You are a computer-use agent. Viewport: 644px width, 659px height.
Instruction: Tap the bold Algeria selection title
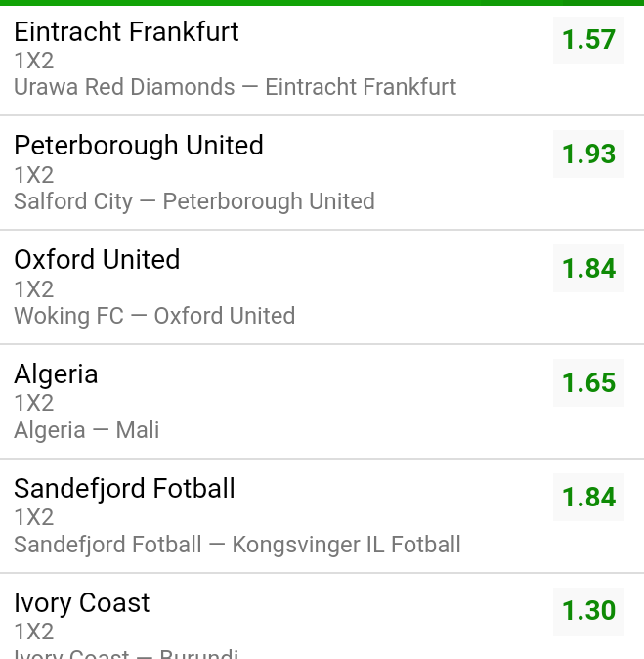[x=56, y=374]
